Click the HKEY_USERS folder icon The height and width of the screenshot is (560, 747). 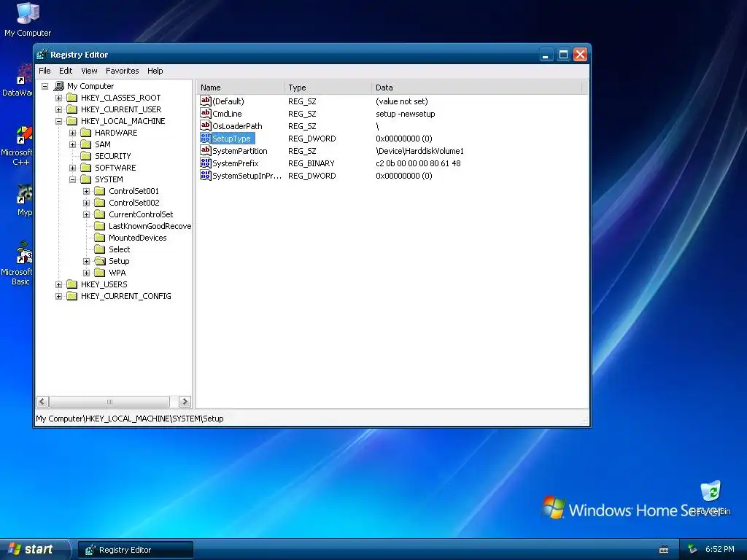(x=72, y=284)
